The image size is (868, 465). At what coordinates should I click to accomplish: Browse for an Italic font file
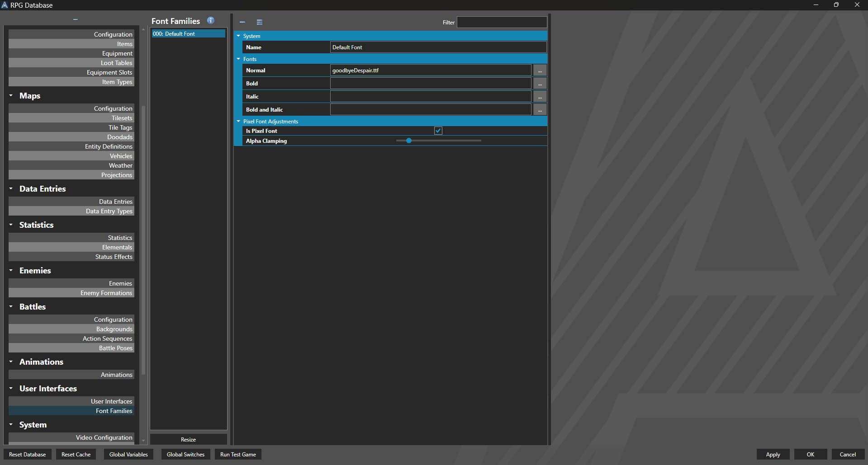(x=539, y=96)
